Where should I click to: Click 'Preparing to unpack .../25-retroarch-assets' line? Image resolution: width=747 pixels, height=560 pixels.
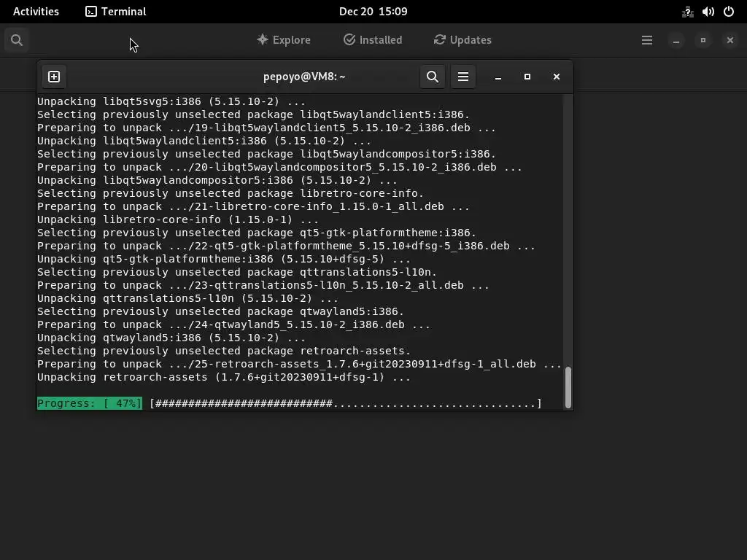(x=299, y=364)
